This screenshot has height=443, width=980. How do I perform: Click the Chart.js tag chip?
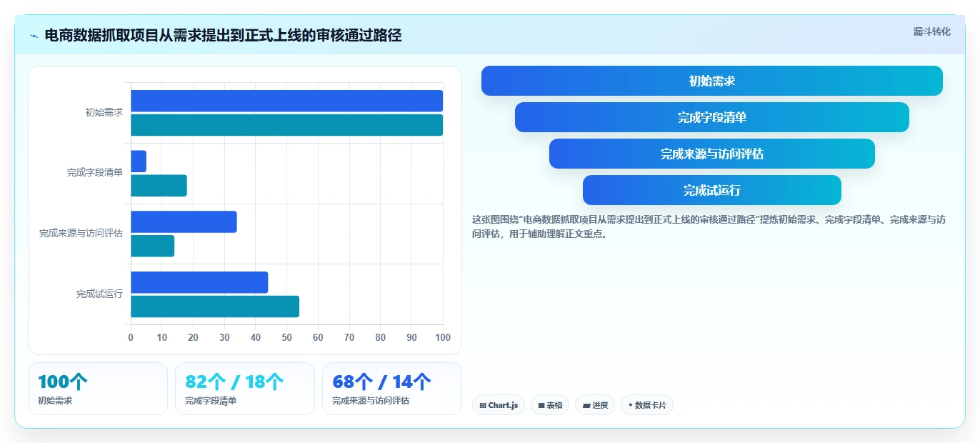coord(499,405)
